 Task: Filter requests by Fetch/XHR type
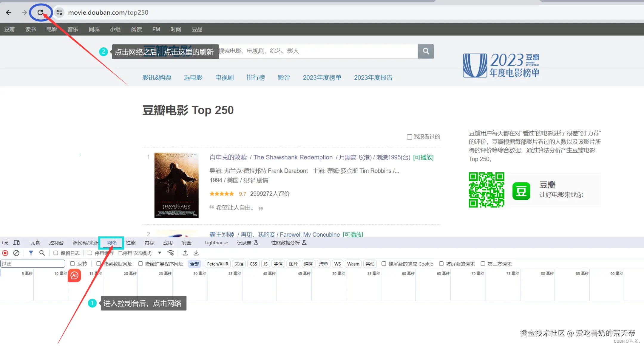pyautogui.click(x=217, y=264)
